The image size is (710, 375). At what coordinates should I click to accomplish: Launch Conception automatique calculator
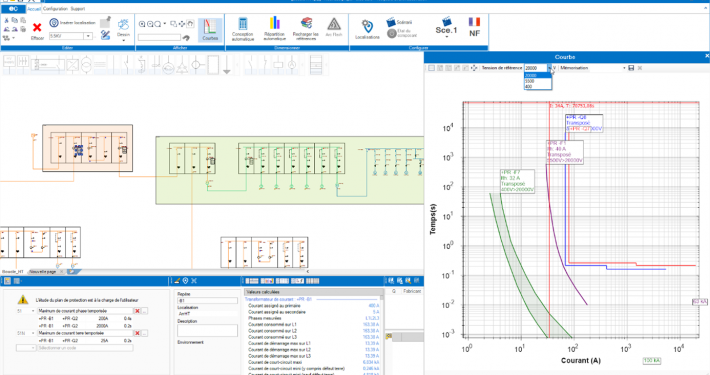click(x=243, y=29)
